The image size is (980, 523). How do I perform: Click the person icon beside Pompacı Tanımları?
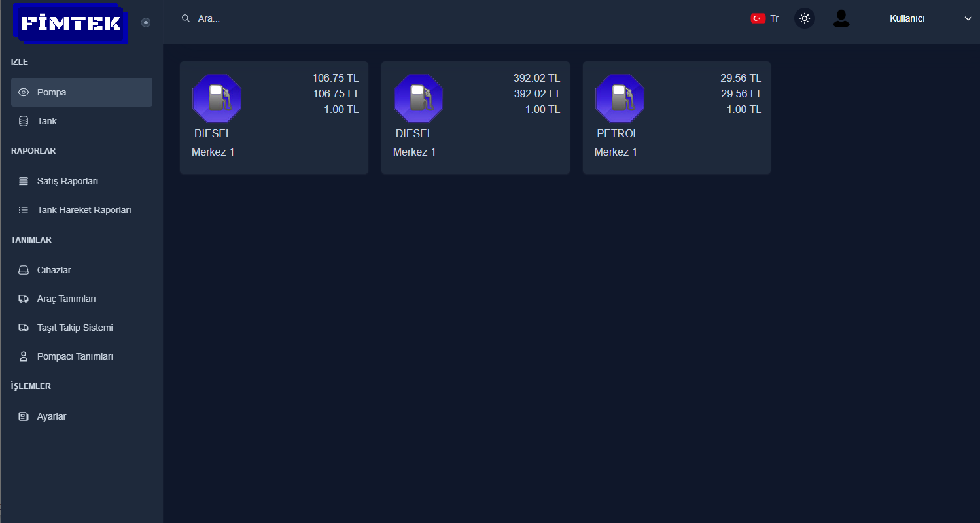pos(24,356)
